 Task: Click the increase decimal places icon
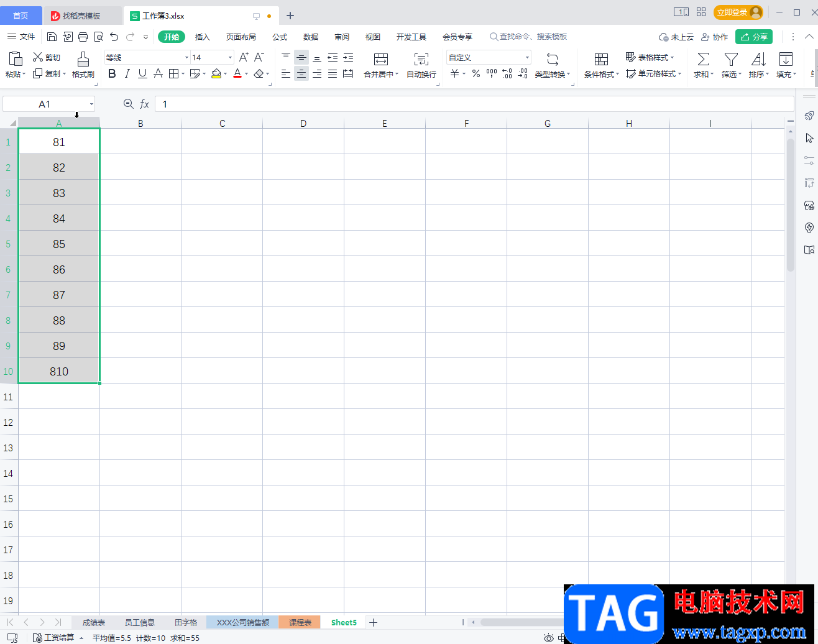(x=507, y=74)
